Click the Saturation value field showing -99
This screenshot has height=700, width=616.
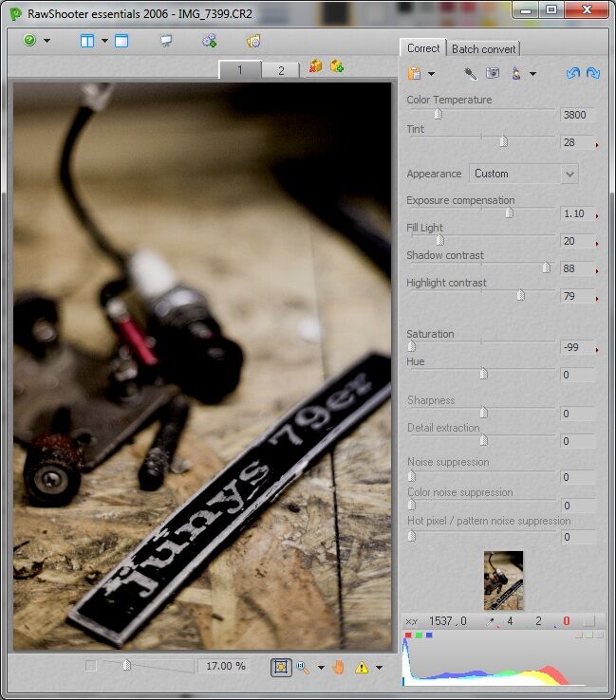coord(576,348)
